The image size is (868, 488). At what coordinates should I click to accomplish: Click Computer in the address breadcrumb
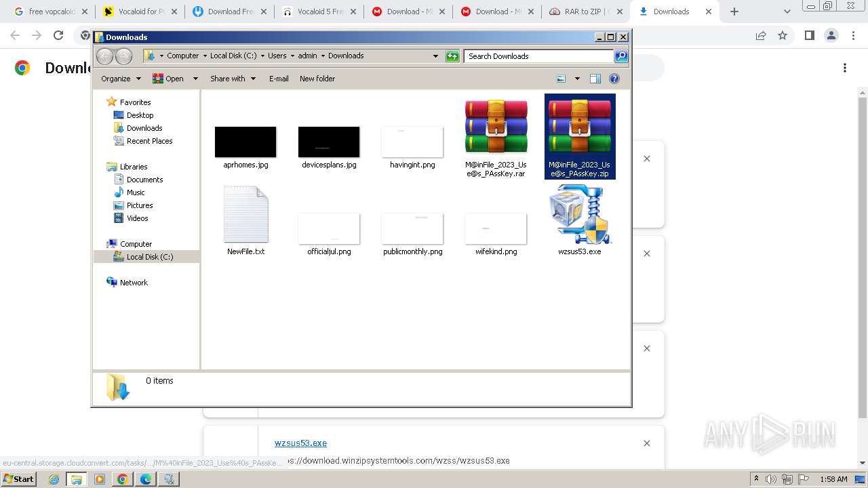(x=182, y=56)
